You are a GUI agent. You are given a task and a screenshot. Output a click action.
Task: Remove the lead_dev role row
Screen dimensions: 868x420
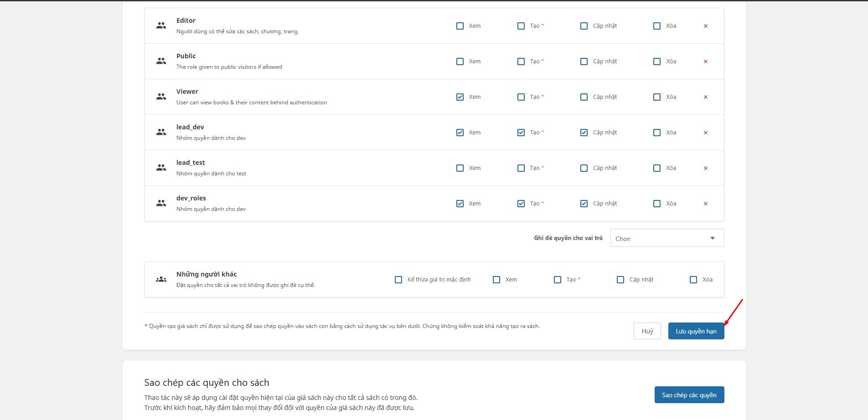click(705, 133)
